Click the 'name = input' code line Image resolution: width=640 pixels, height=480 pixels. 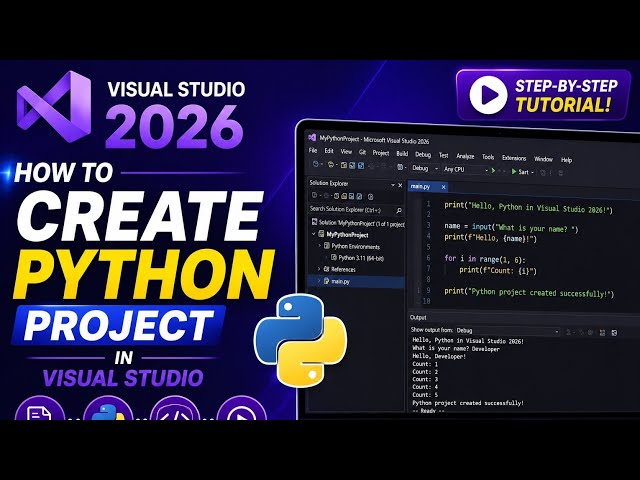coord(511,227)
